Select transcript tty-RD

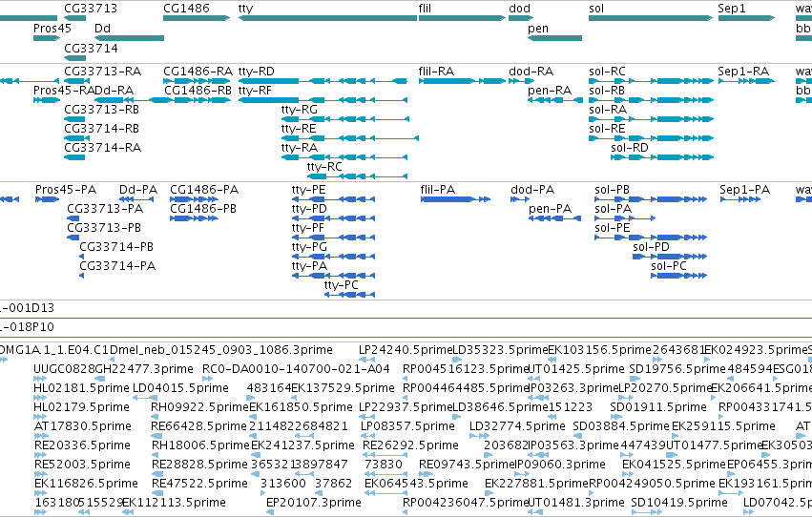click(323, 81)
